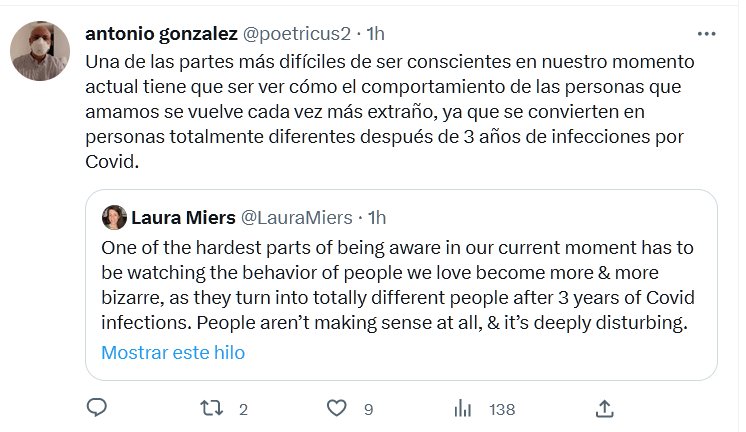This screenshot has width=746, height=432.
Task: Share the tweet using the upload icon
Action: [x=604, y=408]
